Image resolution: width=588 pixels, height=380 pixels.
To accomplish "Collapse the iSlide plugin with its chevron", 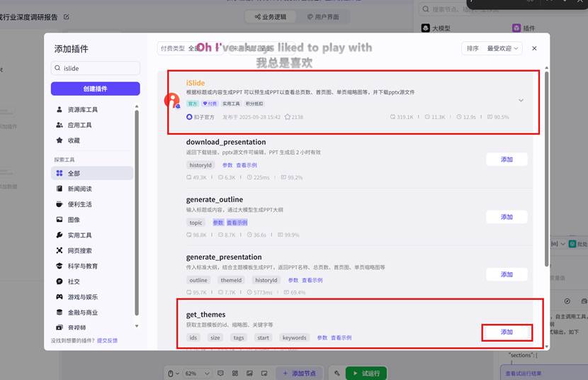I will point(521,101).
